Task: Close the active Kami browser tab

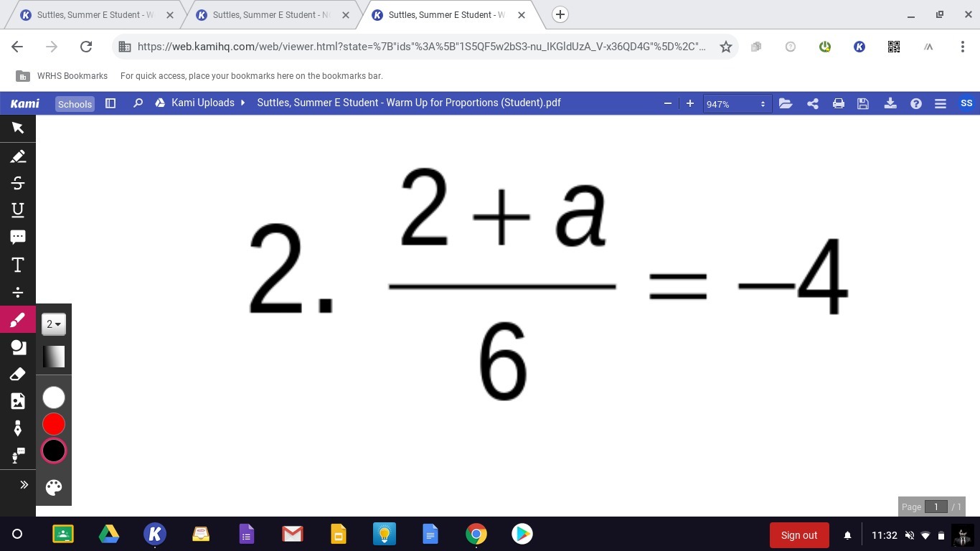Action: [522, 14]
